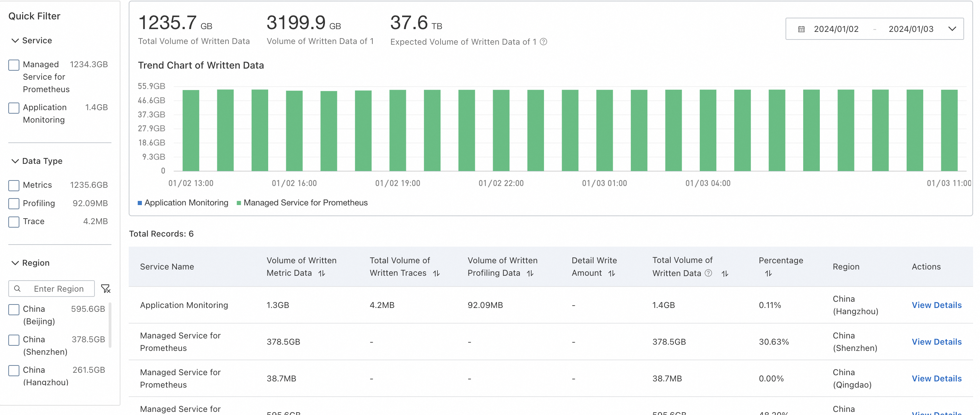
Task: Click the 92.09MB profiling data cell
Action: click(485, 305)
